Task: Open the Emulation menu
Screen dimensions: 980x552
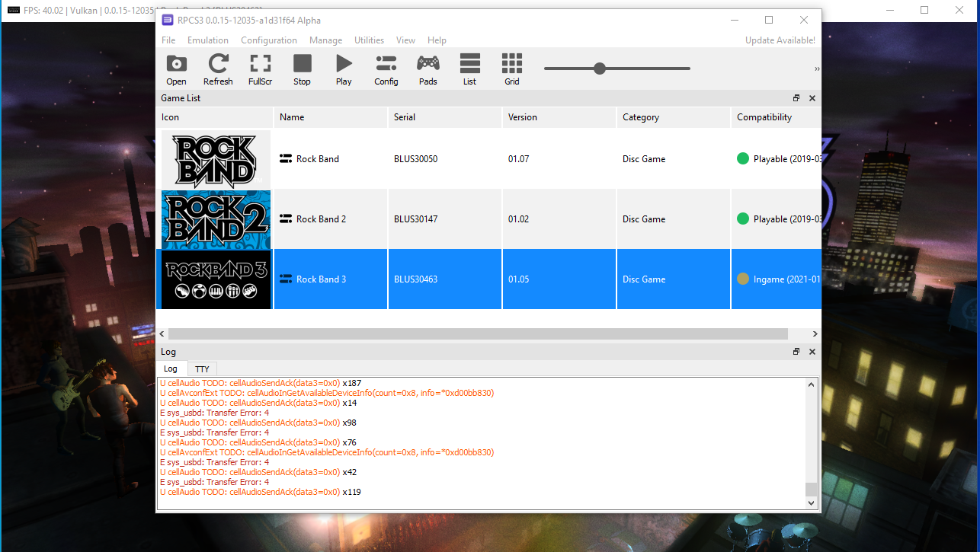Action: [208, 40]
